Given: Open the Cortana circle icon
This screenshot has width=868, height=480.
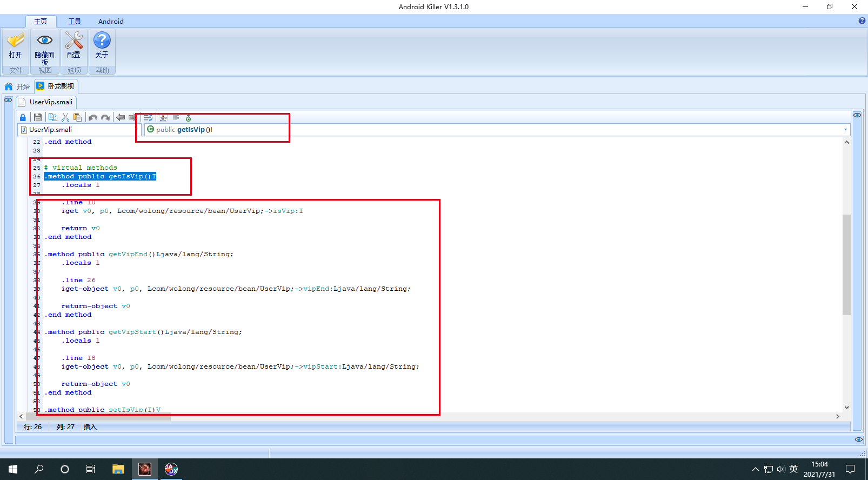Looking at the screenshot, I should tap(65, 469).
